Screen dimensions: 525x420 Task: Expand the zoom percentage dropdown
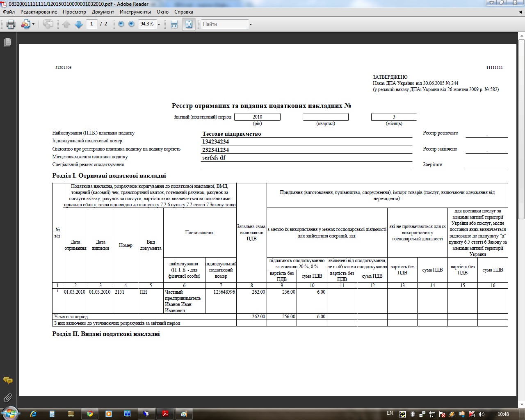click(159, 25)
